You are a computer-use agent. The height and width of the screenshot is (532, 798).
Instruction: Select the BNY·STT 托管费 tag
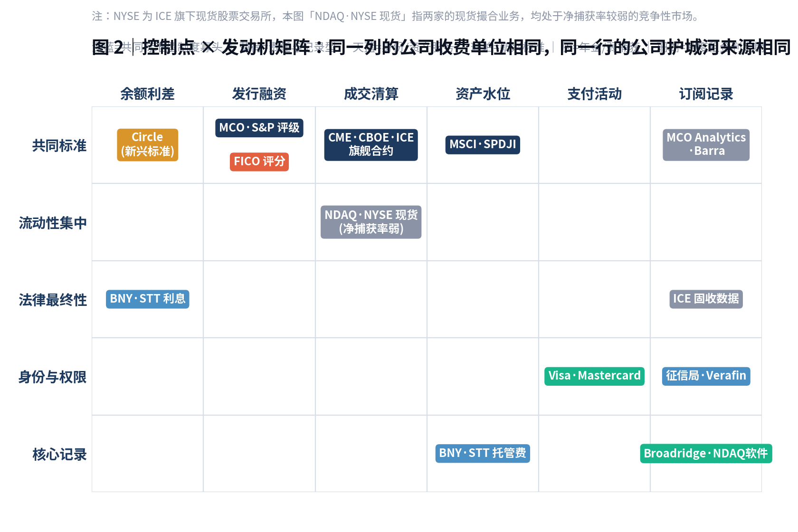483,454
